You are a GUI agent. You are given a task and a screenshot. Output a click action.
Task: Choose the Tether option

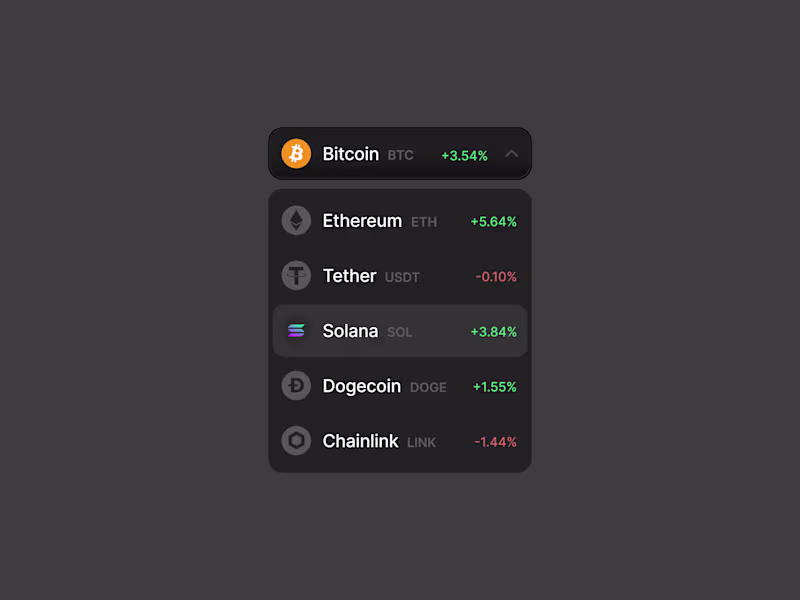click(350, 276)
